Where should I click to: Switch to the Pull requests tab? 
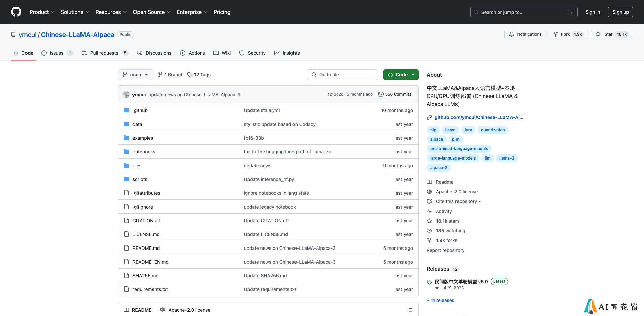[105, 53]
